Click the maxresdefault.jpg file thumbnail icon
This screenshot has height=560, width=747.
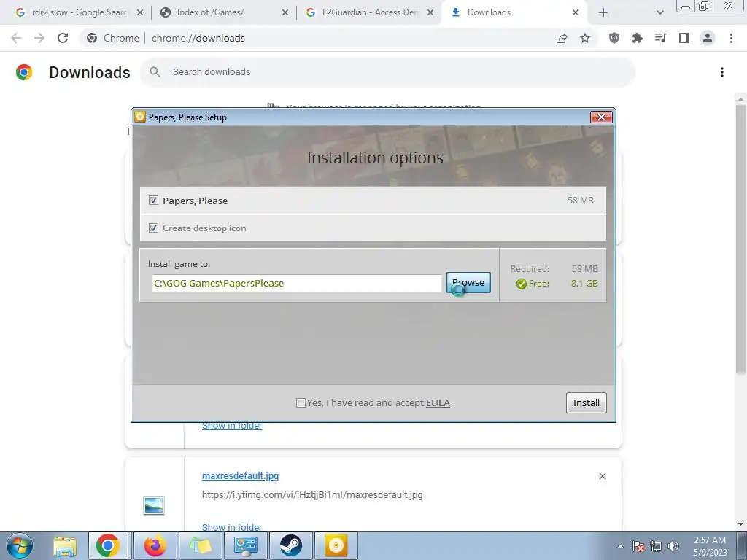pyautogui.click(x=154, y=505)
